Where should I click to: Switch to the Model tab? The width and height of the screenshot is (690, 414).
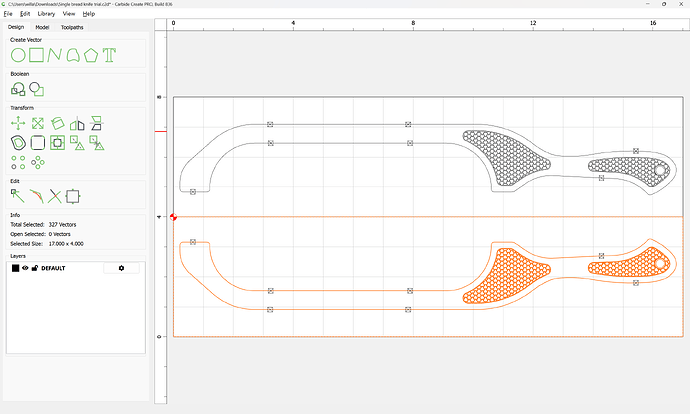click(x=42, y=27)
